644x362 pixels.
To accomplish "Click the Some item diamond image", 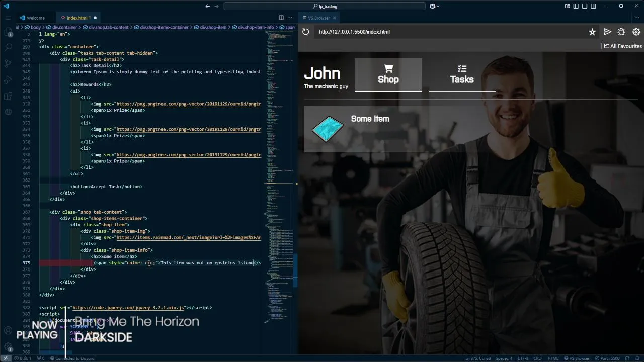I will pyautogui.click(x=328, y=129).
